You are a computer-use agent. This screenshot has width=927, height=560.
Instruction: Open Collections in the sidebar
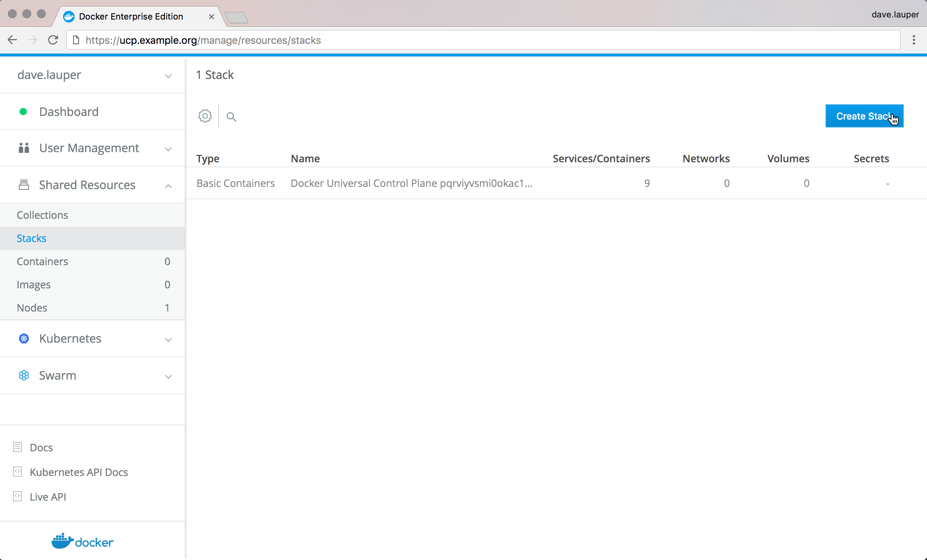click(x=42, y=215)
